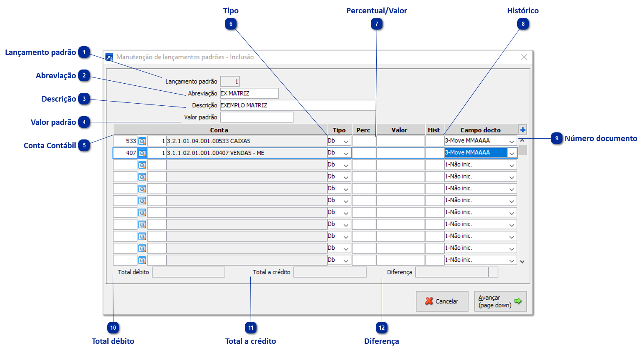644x353 pixels.
Task: Open highlighted 3-Move MMAAAA dropdown in VENDAS row
Action: coord(512,153)
